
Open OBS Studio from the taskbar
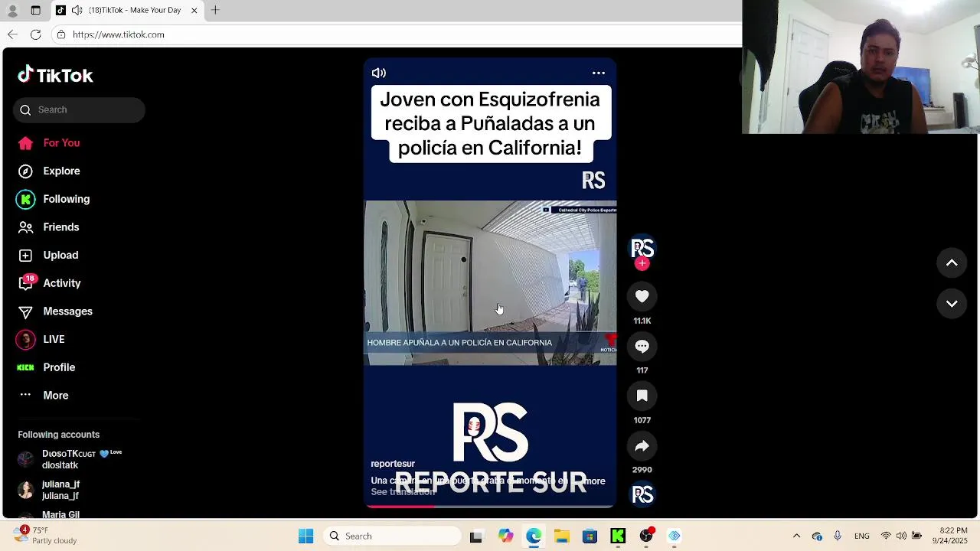coord(646,536)
